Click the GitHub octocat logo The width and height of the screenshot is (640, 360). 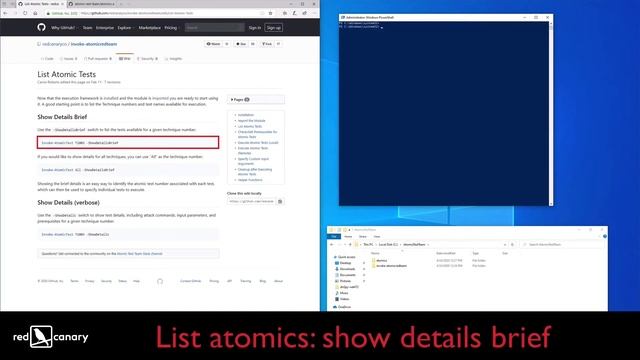(x=41, y=27)
